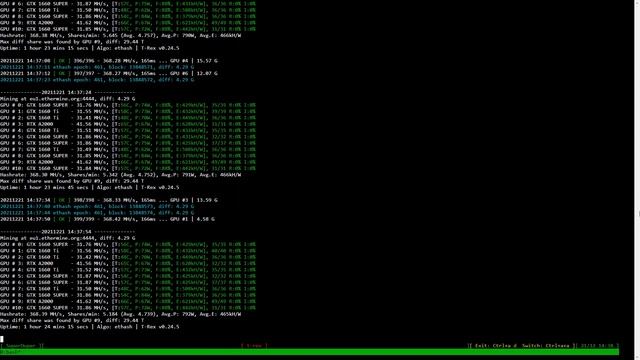Screen dimensions: 640x360
Task: Select the red T-rex window label in status bar
Action: (254, 346)
